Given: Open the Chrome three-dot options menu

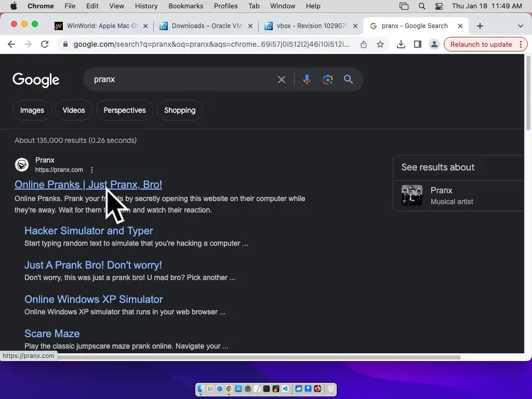Looking at the screenshot, I should 521,44.
